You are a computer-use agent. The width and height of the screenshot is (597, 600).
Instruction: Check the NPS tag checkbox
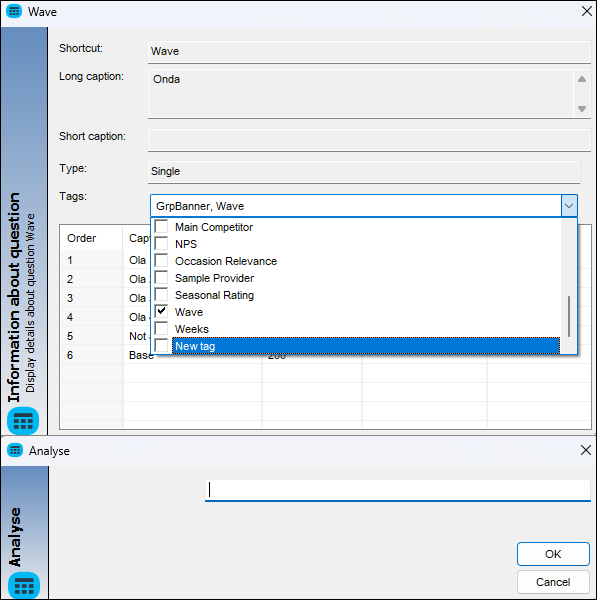pyautogui.click(x=161, y=243)
